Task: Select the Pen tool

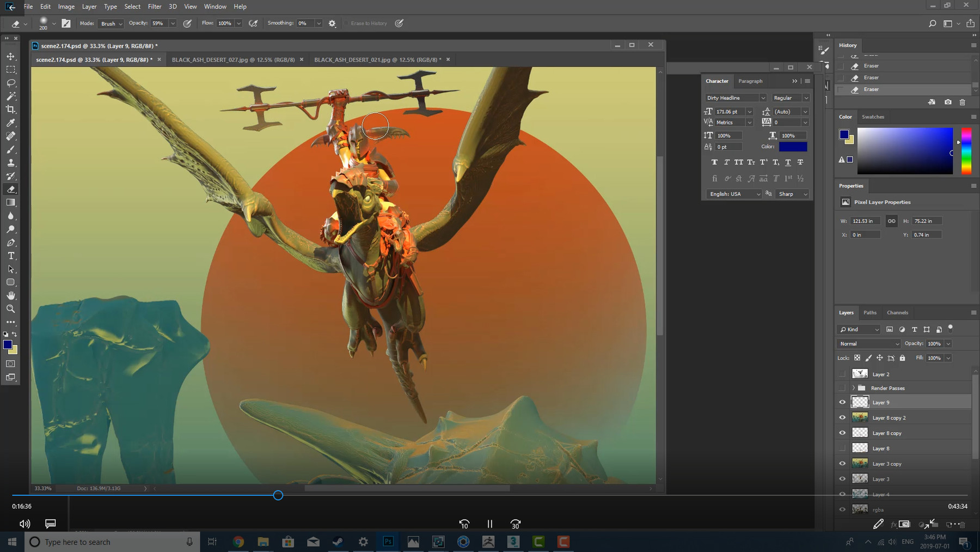Action: click(11, 242)
